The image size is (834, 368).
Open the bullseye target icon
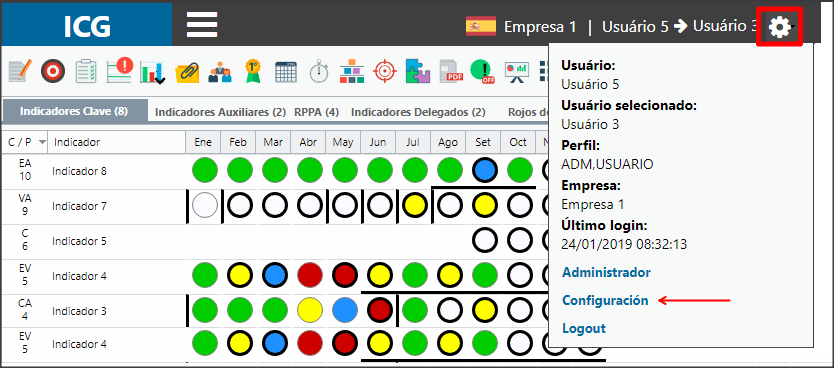pos(53,71)
